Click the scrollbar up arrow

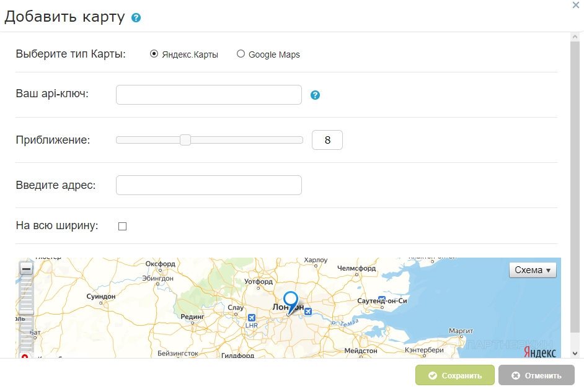point(575,37)
